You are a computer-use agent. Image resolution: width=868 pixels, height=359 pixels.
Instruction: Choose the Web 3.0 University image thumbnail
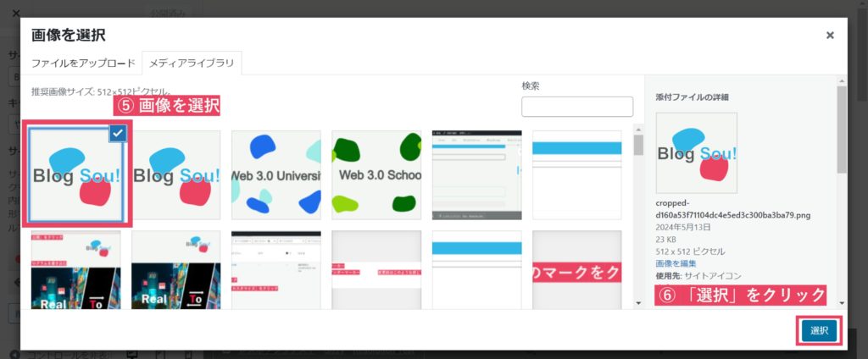276,175
